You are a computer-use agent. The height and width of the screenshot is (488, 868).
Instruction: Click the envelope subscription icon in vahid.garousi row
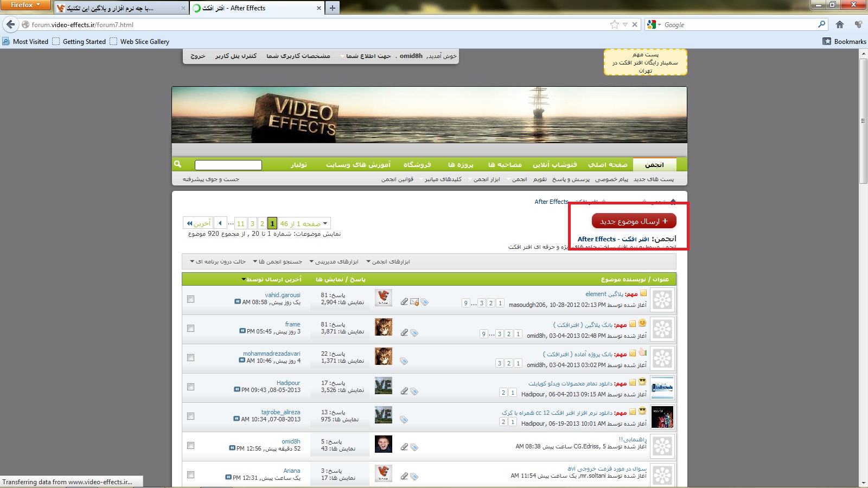pyautogui.click(x=414, y=301)
